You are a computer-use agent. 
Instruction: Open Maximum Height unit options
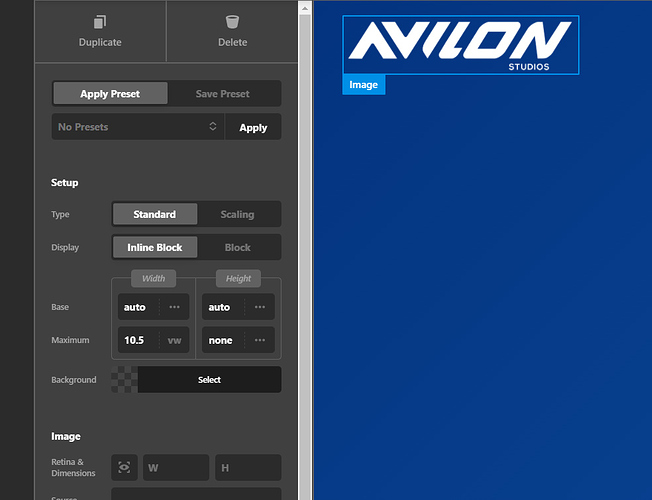(x=260, y=340)
